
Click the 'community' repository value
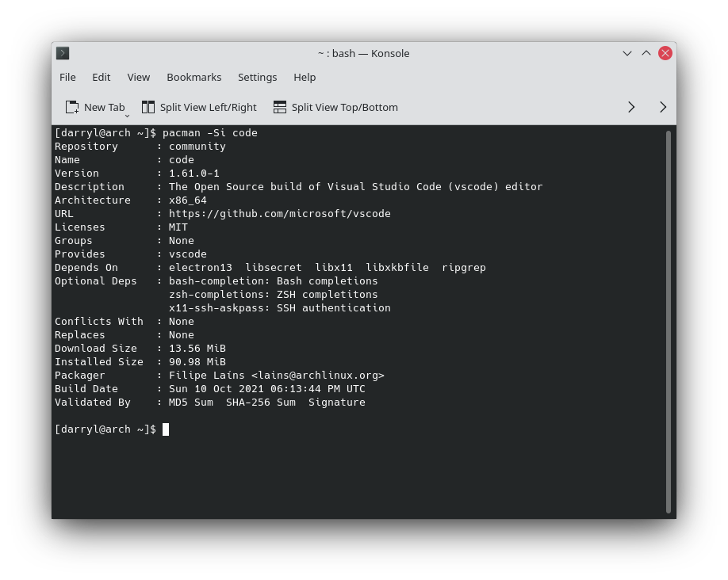click(197, 147)
